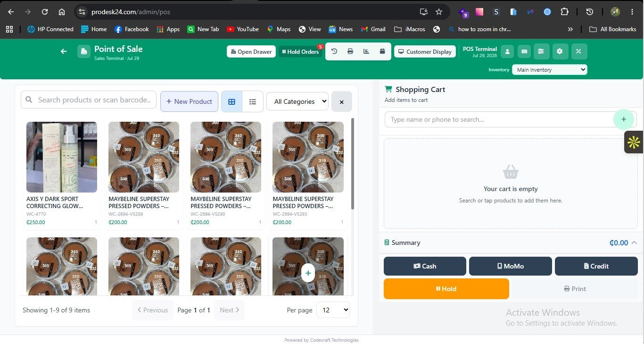Viewport: 644px width, 344px height.
Task: Select Maybeline powder product WC-2694-V5290
Action: (226, 174)
